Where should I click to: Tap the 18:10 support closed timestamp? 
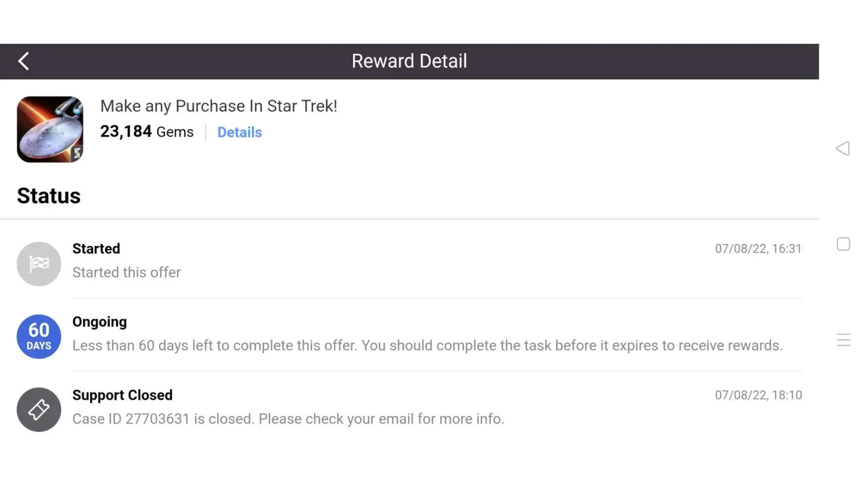click(758, 395)
